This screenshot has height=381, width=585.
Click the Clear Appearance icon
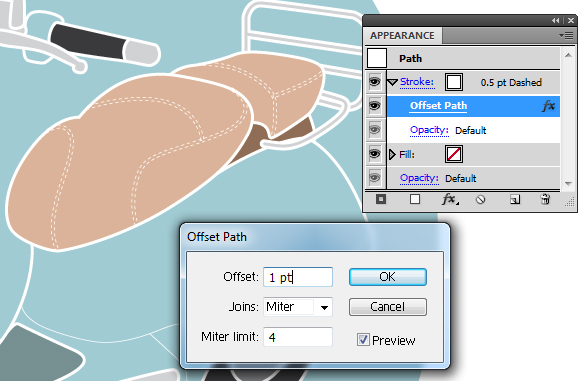click(x=481, y=200)
